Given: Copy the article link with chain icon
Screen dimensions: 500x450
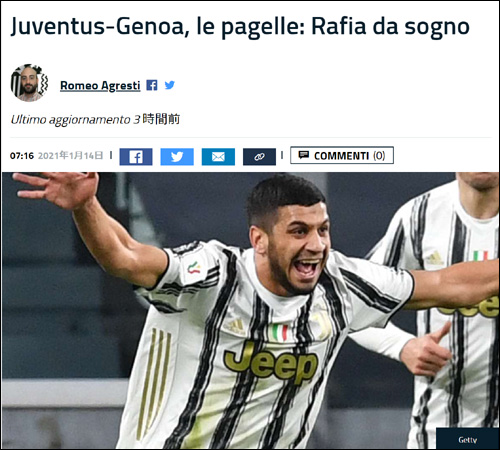Looking at the screenshot, I should click(x=259, y=157).
